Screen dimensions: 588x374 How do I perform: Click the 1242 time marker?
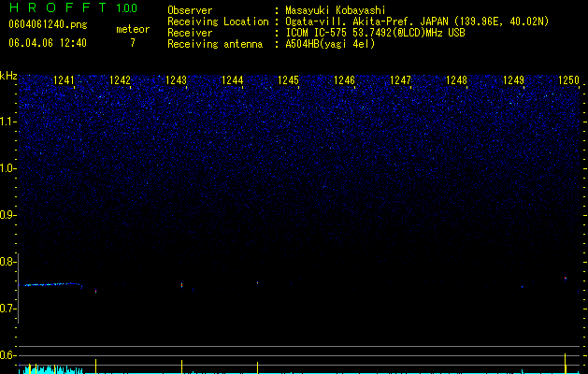120,80
